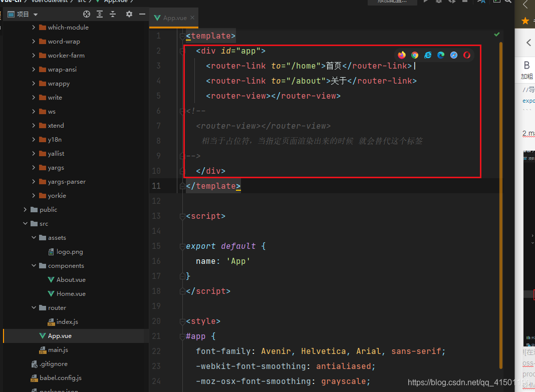Collapse the router folder
The image size is (535, 392).
(x=34, y=307)
